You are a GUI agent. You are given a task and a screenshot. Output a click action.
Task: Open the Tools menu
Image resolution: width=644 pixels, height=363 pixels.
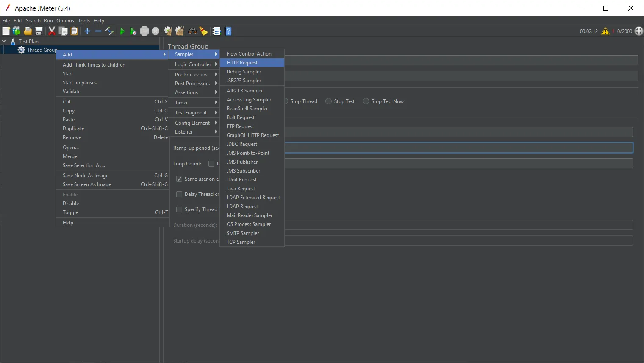click(x=84, y=21)
